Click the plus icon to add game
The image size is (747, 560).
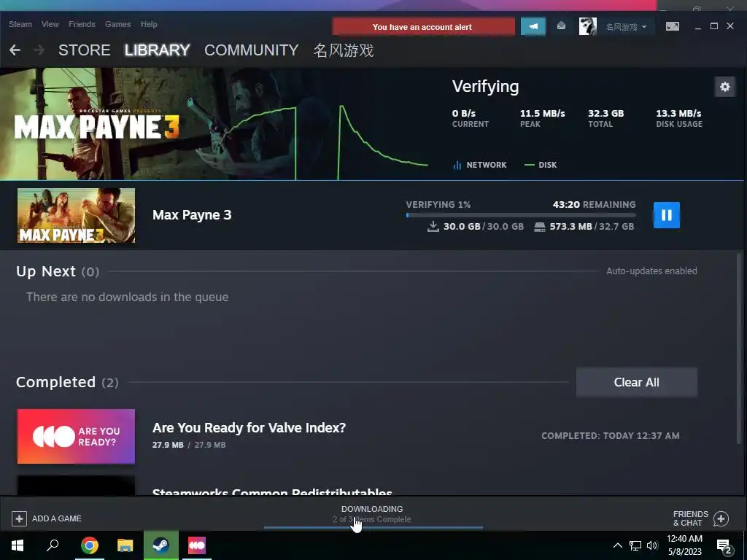(19, 518)
